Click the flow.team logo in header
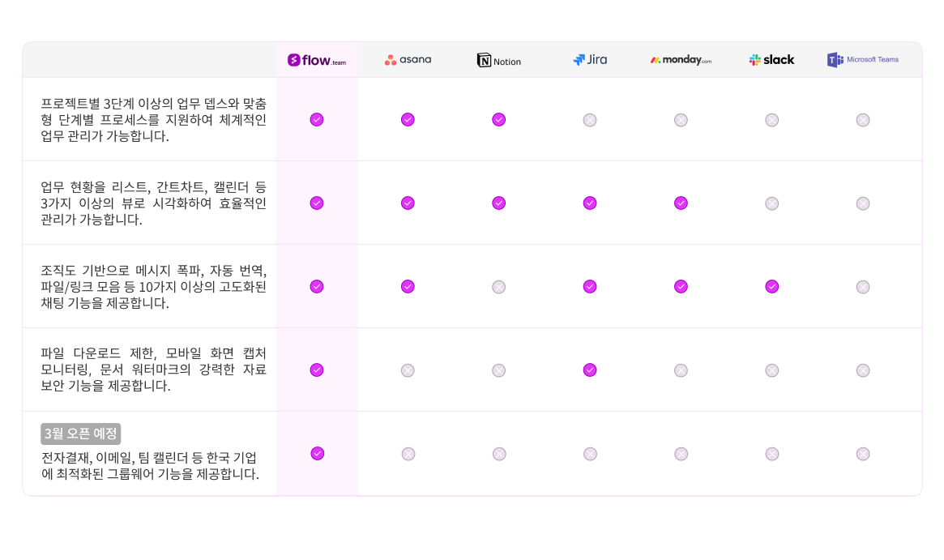 tap(317, 60)
